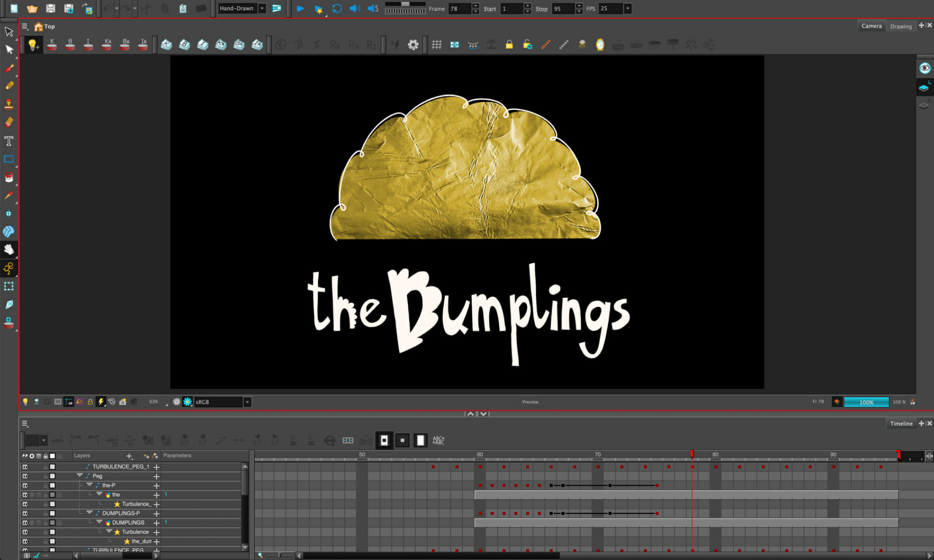Click the Top home breadcrumb
This screenshot has height=560, width=934.
click(45, 26)
